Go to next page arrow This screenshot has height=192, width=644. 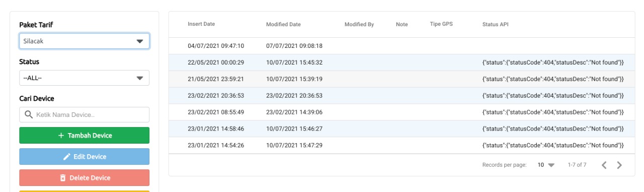coord(619,165)
